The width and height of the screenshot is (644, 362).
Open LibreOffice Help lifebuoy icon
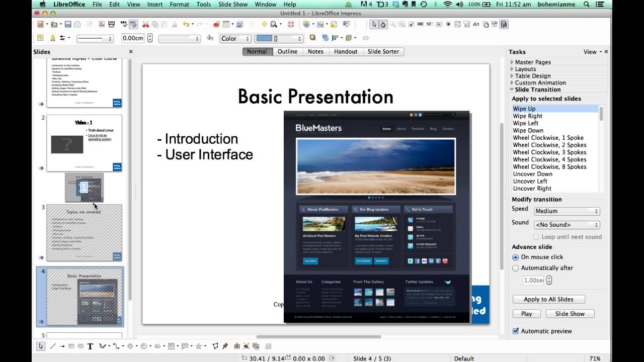pyautogui.click(x=291, y=24)
